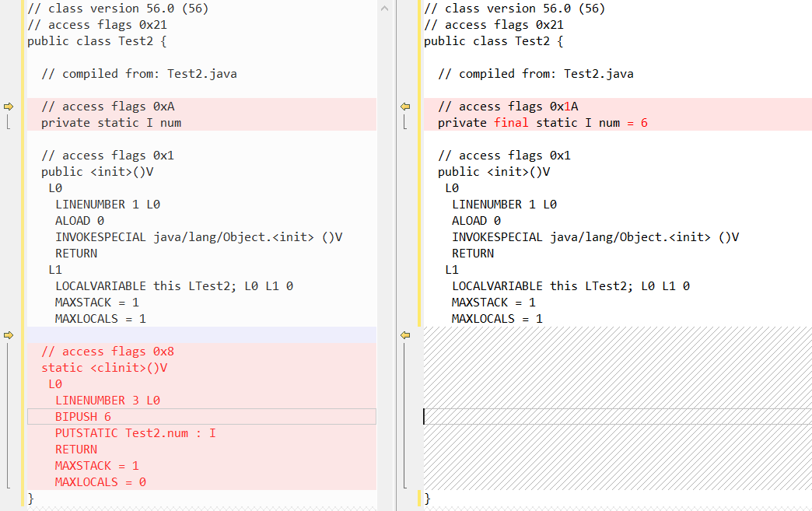The image size is (812, 511).
Task: Click '// access flags 0x1' in left pane
Action: click(107, 156)
